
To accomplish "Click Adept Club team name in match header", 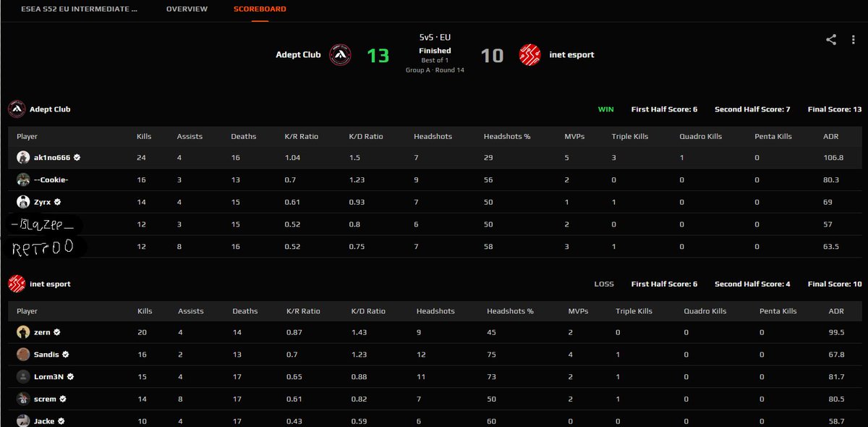I will click(298, 55).
